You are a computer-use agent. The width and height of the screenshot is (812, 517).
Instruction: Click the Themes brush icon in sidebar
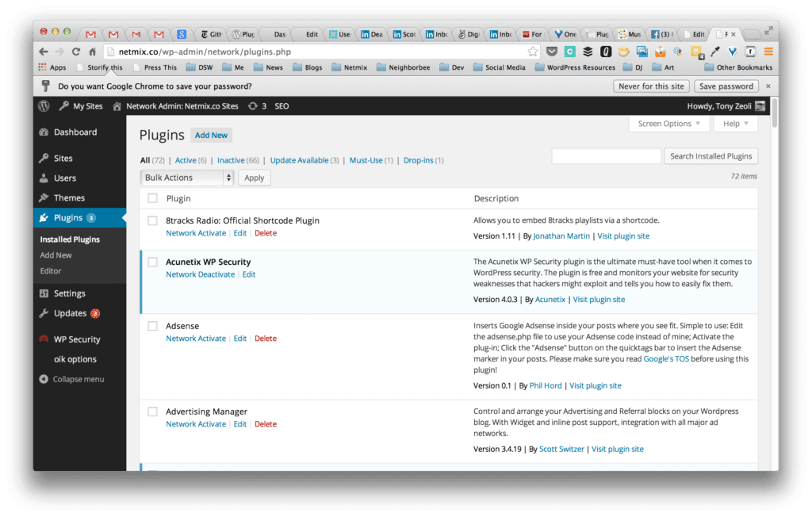point(44,197)
